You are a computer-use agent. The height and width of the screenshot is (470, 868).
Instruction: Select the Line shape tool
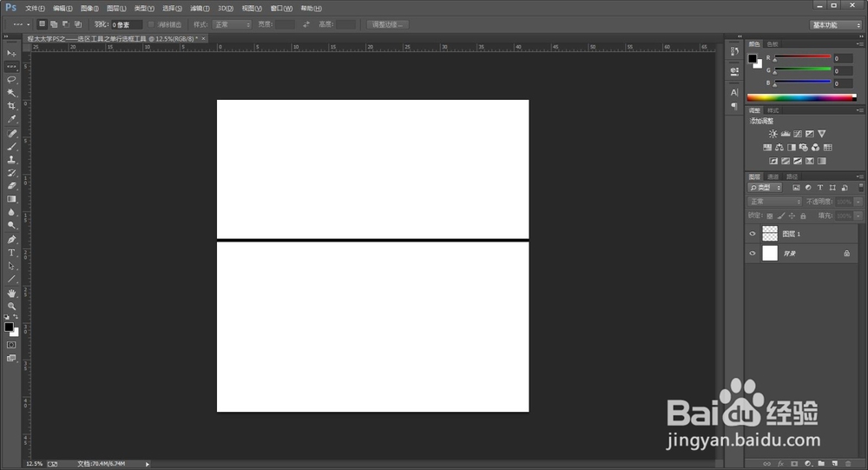[x=11, y=279]
